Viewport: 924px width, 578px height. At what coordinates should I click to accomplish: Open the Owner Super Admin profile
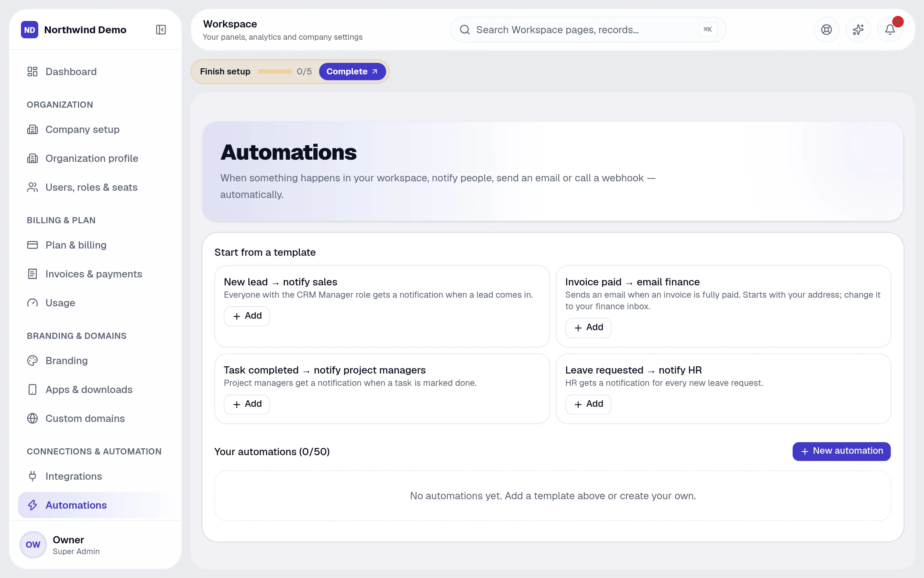coord(95,545)
